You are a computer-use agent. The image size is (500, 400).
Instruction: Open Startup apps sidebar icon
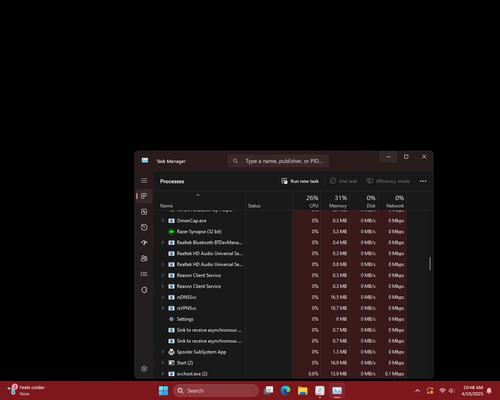144,243
